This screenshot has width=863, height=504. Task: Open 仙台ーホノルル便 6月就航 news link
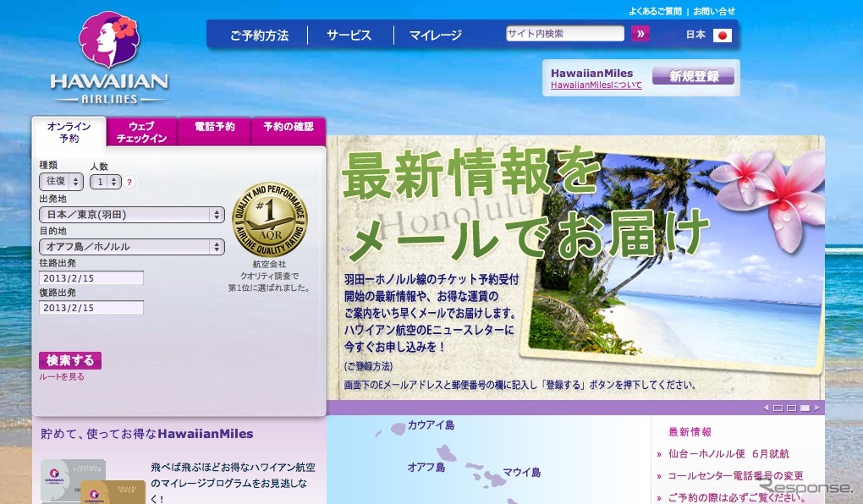(x=728, y=454)
